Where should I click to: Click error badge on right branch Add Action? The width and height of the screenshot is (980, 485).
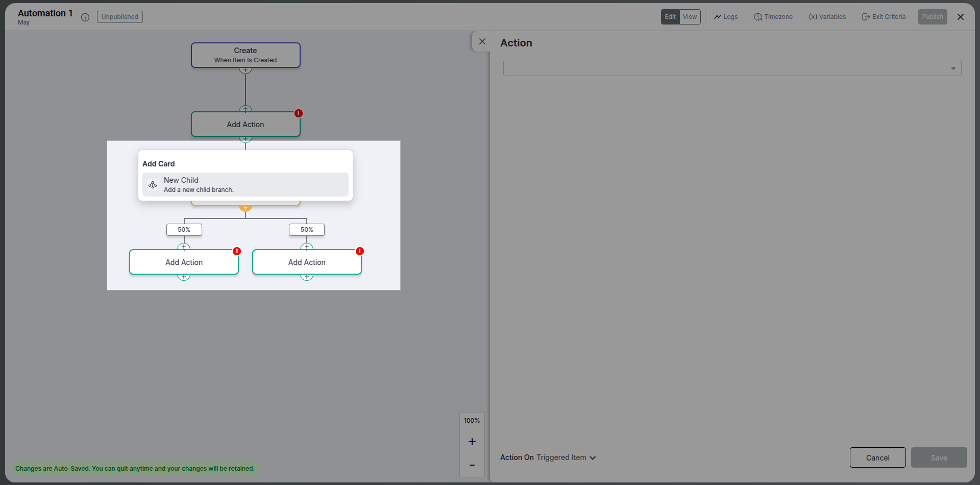(360, 251)
